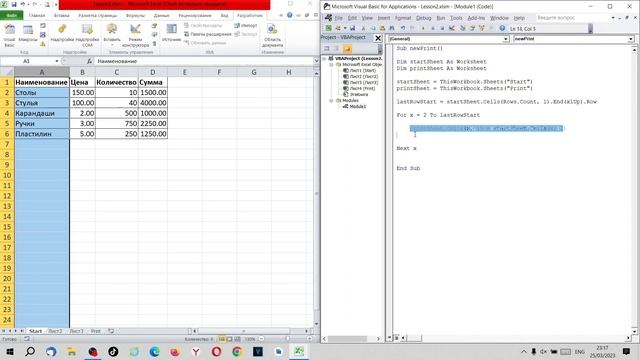The image size is (640, 360).
Task: Click cell B2 containing 150.00
Action: [82, 93]
